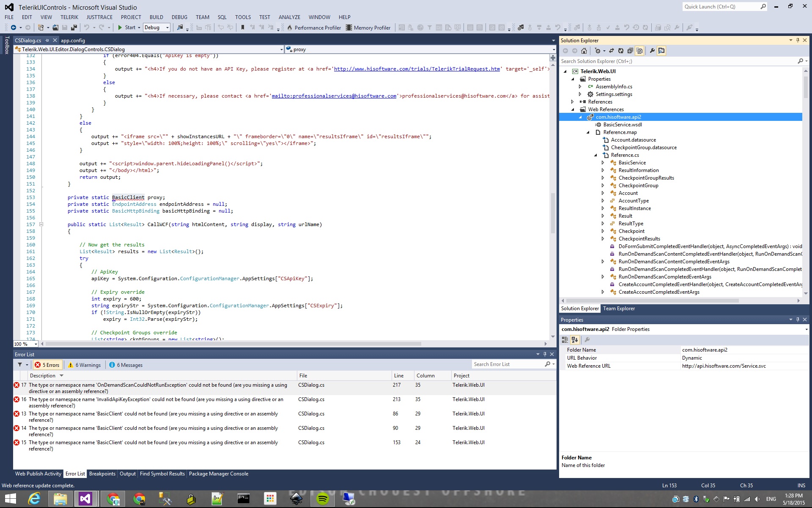Screen dimensions: 812x508
Task: Sort properties alphabetically in Properties panel
Action: 574,339
